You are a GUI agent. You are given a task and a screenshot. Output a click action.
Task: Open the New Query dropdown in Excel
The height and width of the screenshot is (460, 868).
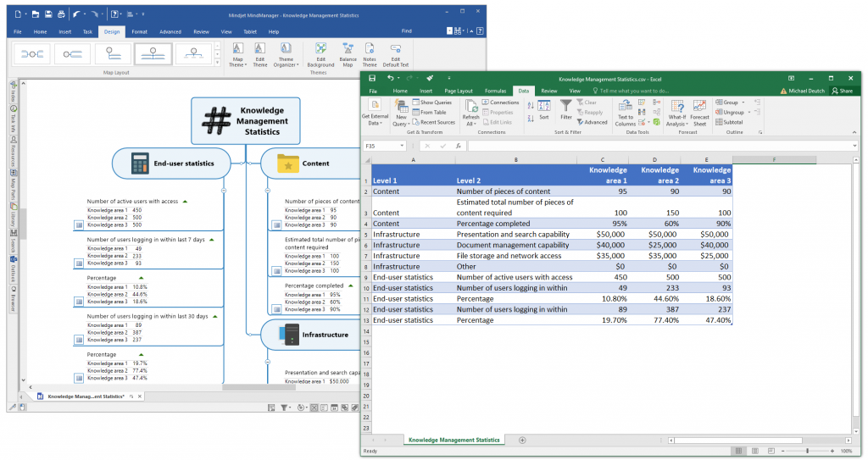coord(401,114)
